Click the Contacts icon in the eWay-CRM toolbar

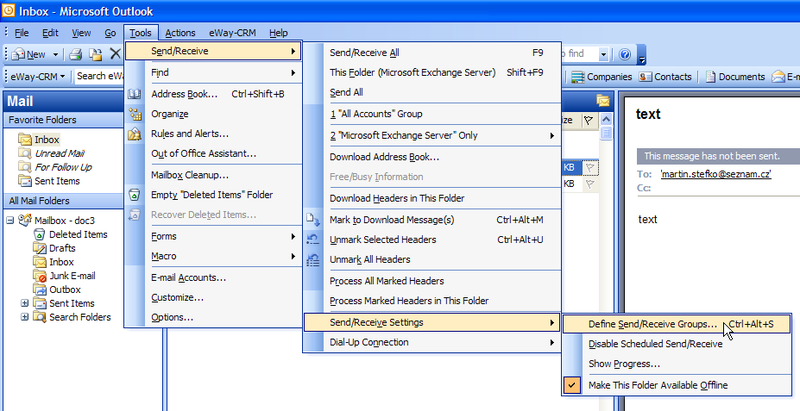click(645, 77)
